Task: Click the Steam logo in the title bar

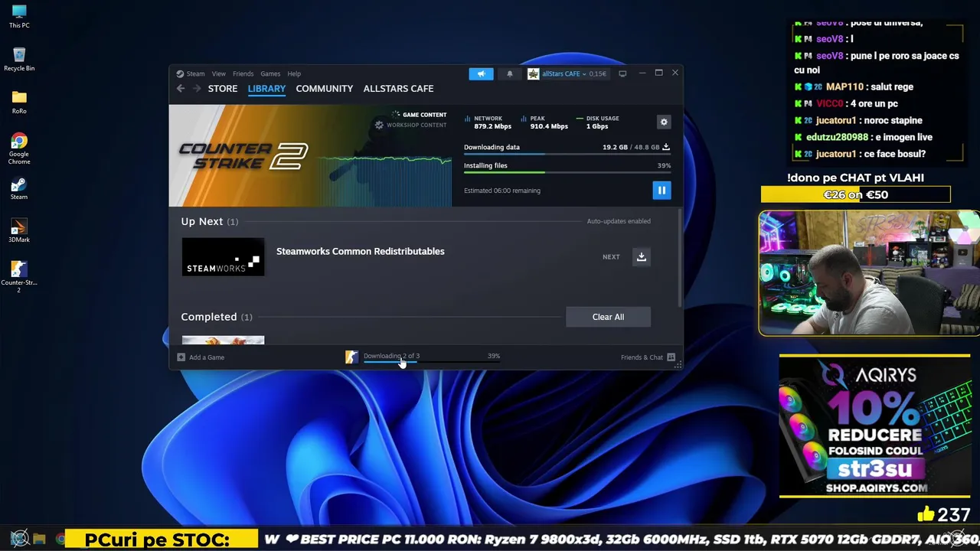Action: coord(180,74)
